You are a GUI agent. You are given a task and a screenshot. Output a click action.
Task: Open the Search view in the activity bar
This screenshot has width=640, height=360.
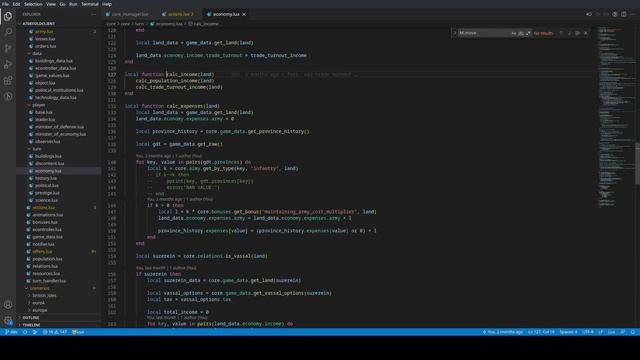tap(8, 32)
